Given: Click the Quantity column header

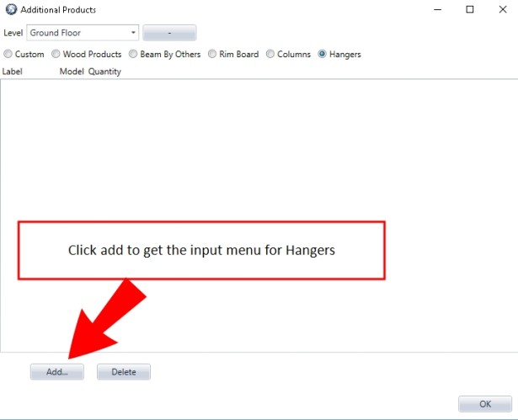Looking at the screenshot, I should [104, 72].
